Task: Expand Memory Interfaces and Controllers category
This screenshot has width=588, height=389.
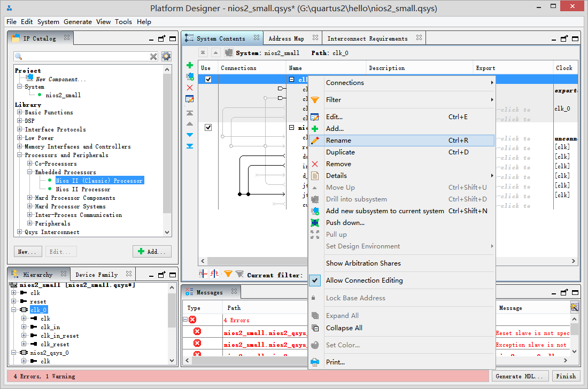Action: pyautogui.click(x=19, y=146)
